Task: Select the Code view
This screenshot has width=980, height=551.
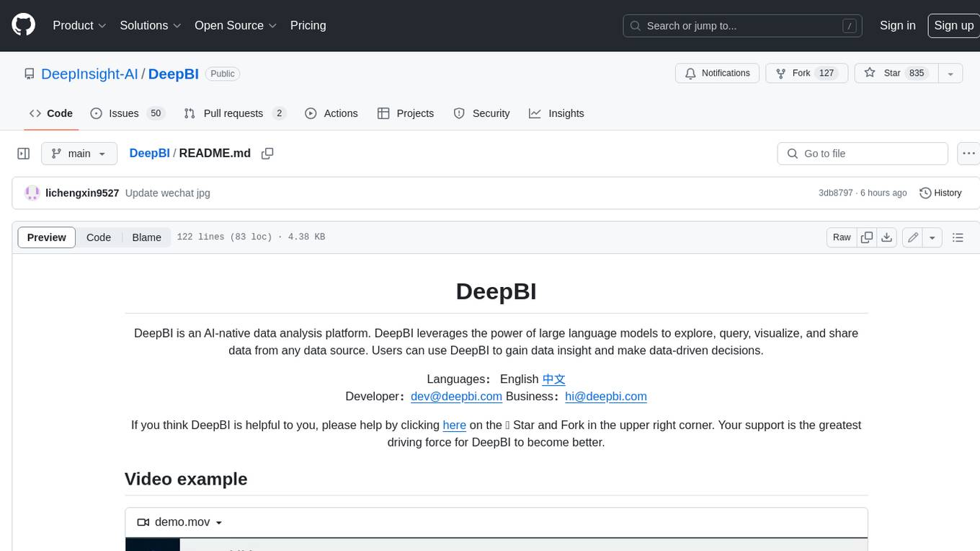Action: point(99,237)
